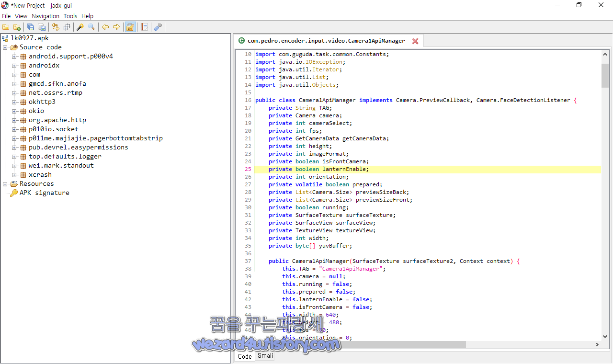Select the Save all sources icon
Image resolution: width=613 pixels, height=364 pixels.
tap(30, 27)
